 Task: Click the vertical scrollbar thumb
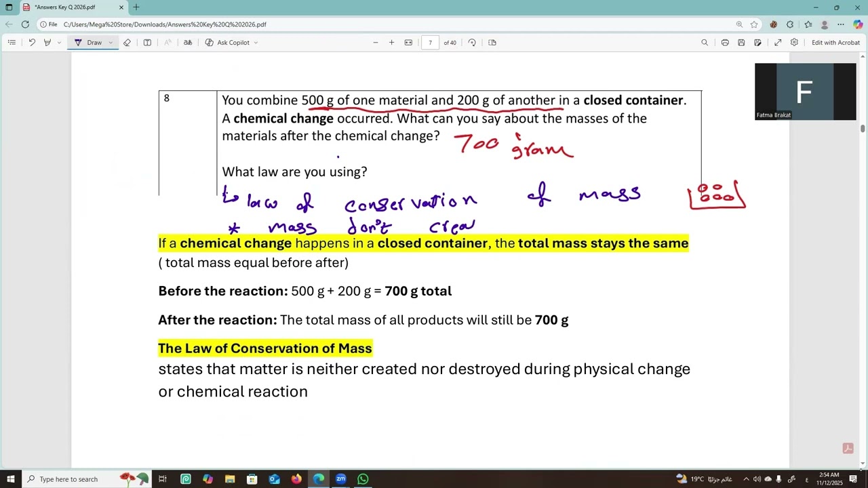863,128
